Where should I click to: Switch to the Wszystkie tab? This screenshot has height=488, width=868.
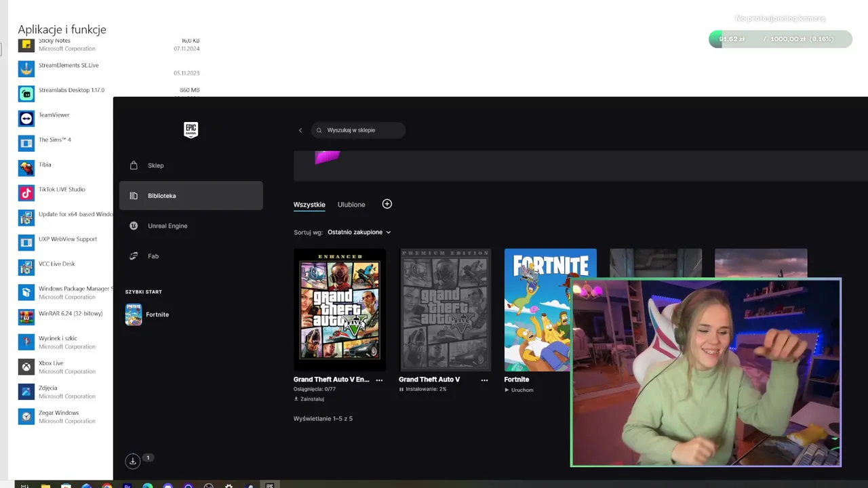[309, 205]
